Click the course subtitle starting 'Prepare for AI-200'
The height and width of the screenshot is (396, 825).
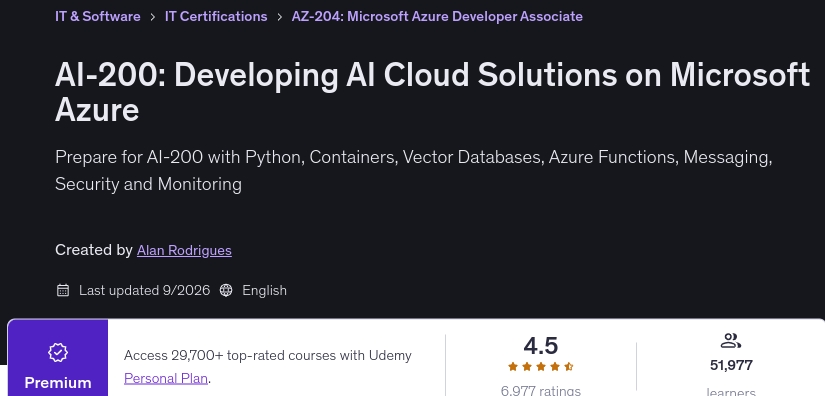point(414,170)
